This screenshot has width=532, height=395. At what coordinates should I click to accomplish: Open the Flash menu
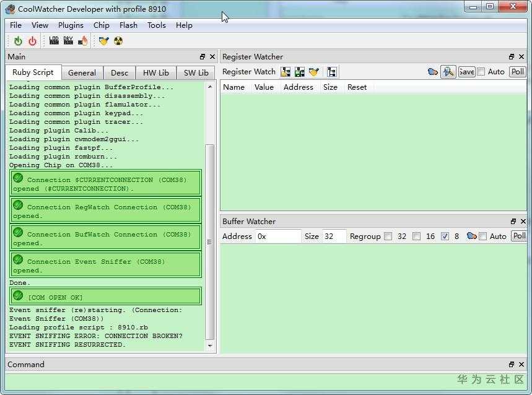pos(128,25)
